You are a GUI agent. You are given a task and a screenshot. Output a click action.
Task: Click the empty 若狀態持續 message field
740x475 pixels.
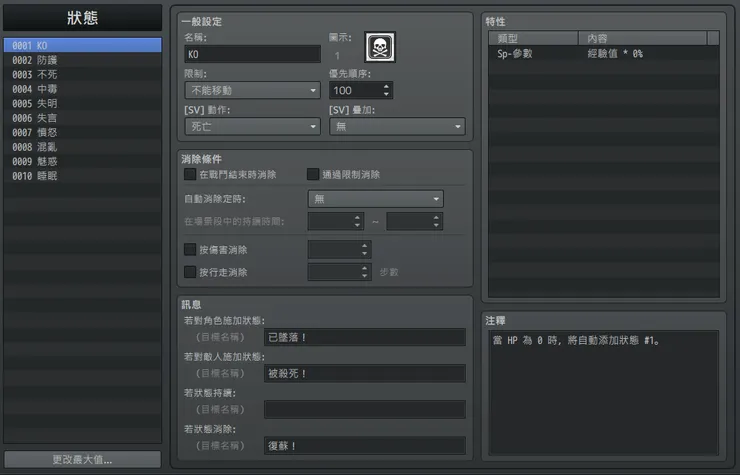(x=365, y=409)
